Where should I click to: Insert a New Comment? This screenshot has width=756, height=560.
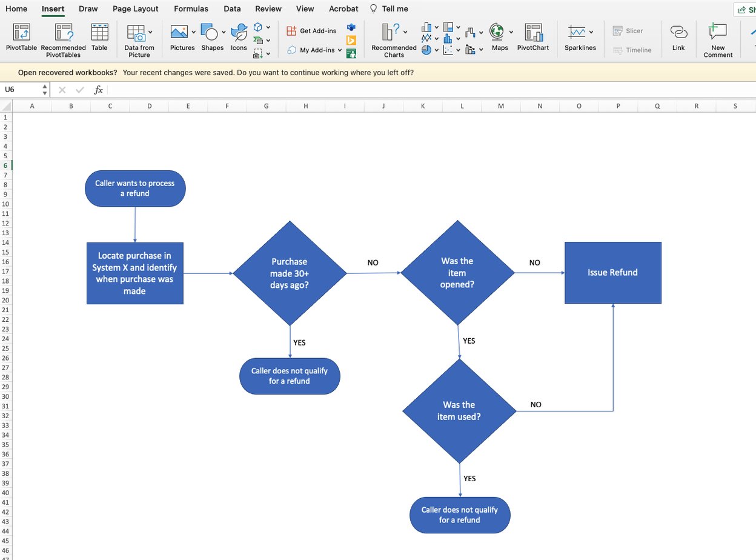pos(717,38)
